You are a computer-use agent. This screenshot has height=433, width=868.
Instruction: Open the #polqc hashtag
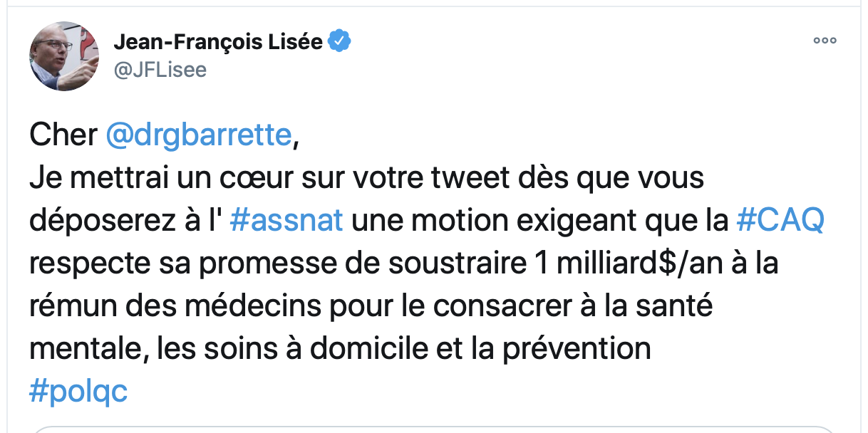(x=78, y=392)
